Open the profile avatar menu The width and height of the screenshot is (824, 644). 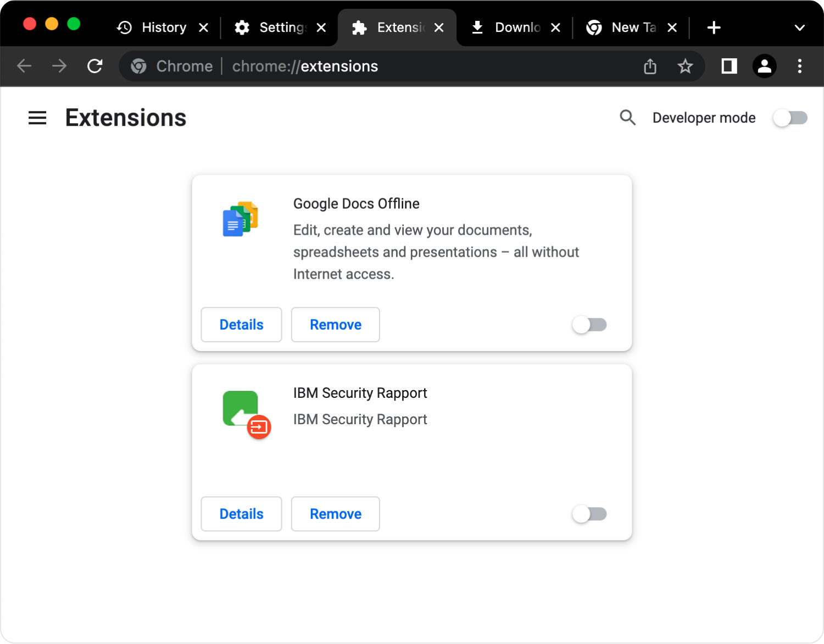tap(764, 66)
